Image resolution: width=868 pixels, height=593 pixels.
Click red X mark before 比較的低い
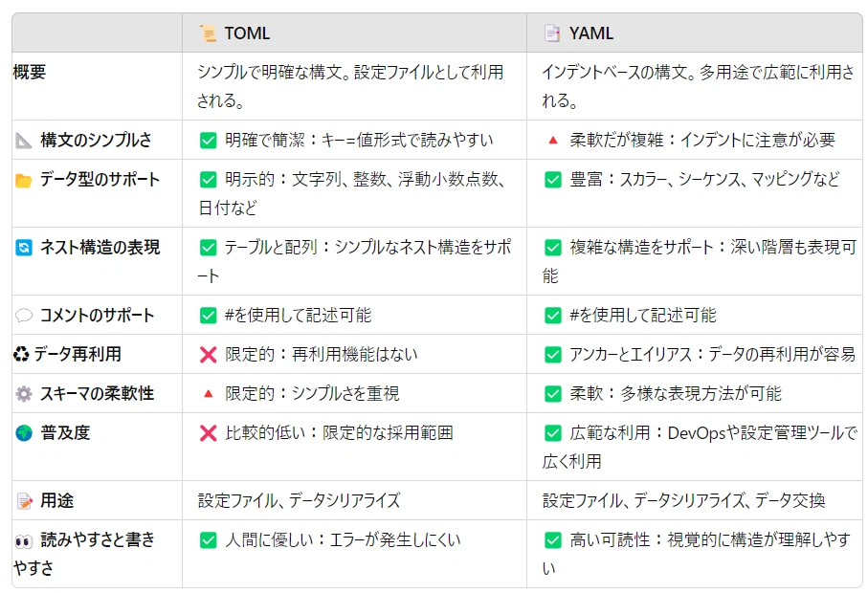coord(208,433)
